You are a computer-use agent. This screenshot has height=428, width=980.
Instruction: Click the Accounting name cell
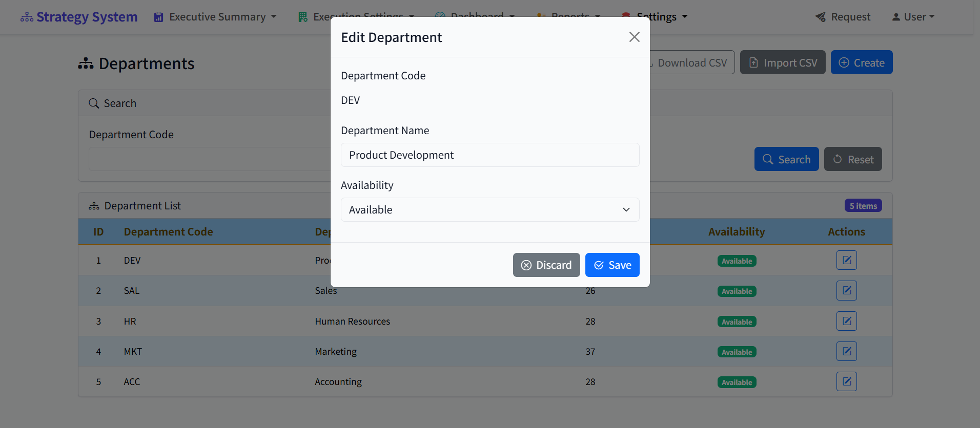click(x=338, y=382)
